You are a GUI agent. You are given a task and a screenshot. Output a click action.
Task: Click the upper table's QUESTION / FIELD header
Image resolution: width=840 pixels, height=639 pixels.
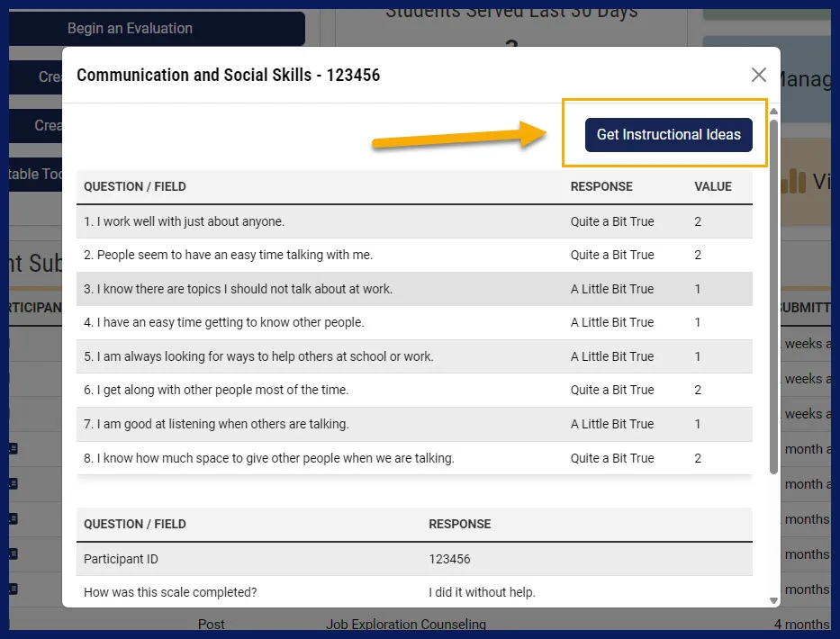[x=134, y=186]
